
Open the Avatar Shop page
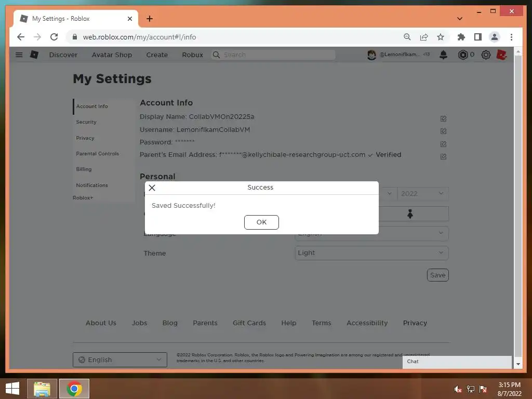pos(112,55)
